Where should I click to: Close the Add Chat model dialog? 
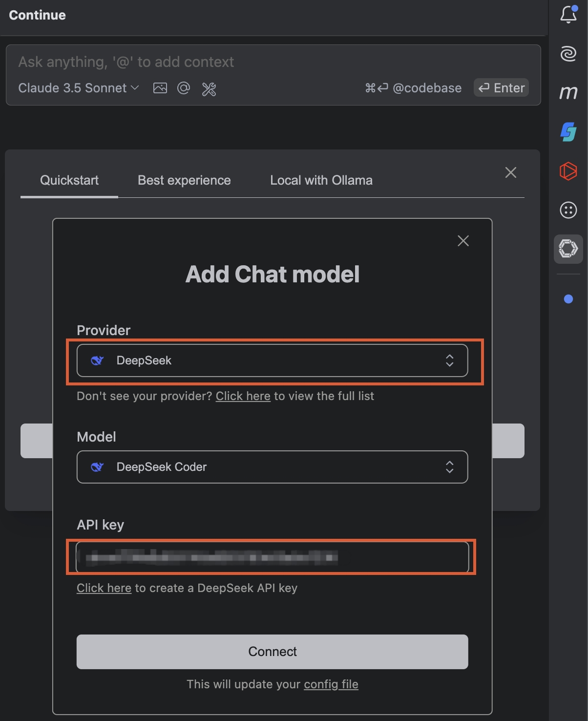click(x=463, y=240)
